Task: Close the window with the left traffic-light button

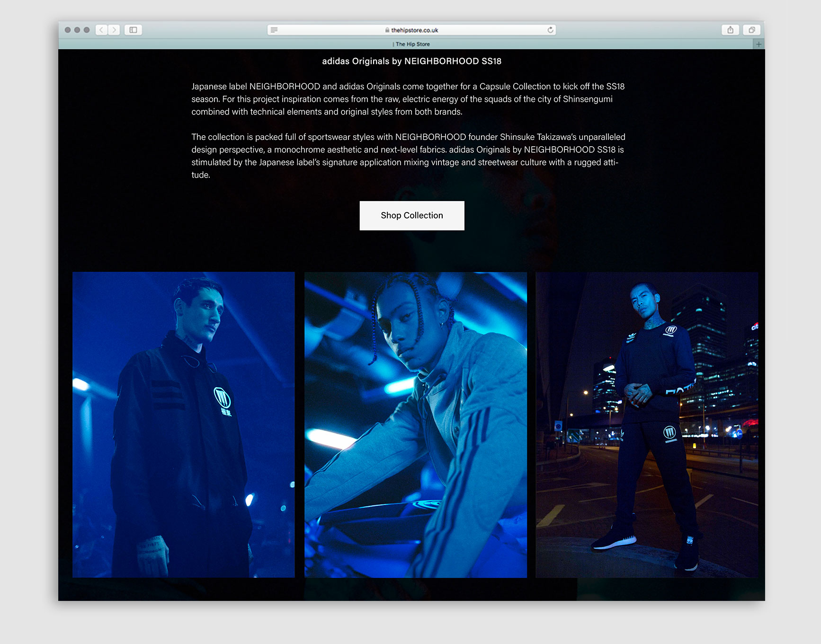Action: [x=68, y=30]
